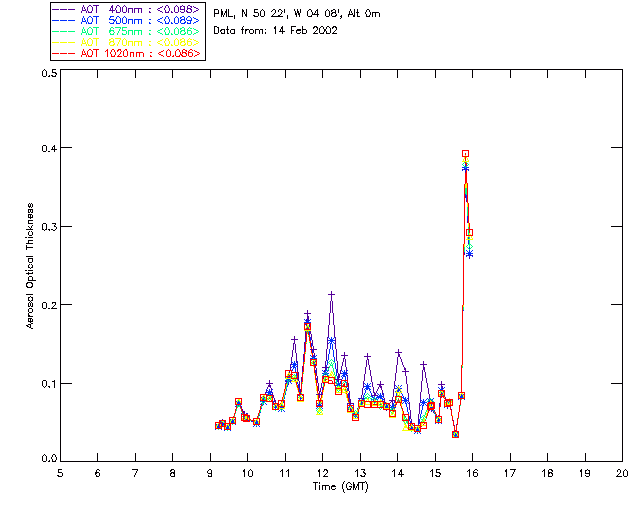
Task: Click the 0.3 y-axis tick label
Action: 49,227
